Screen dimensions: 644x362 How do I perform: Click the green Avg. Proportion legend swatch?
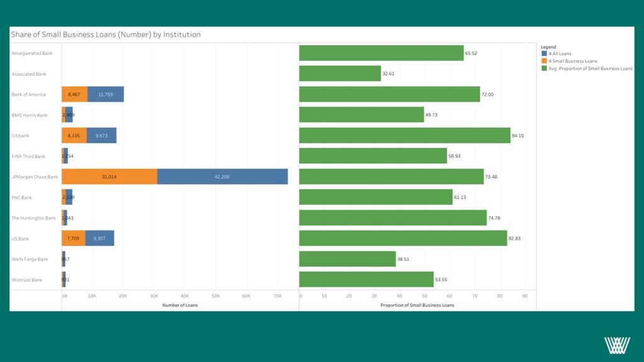pyautogui.click(x=544, y=68)
